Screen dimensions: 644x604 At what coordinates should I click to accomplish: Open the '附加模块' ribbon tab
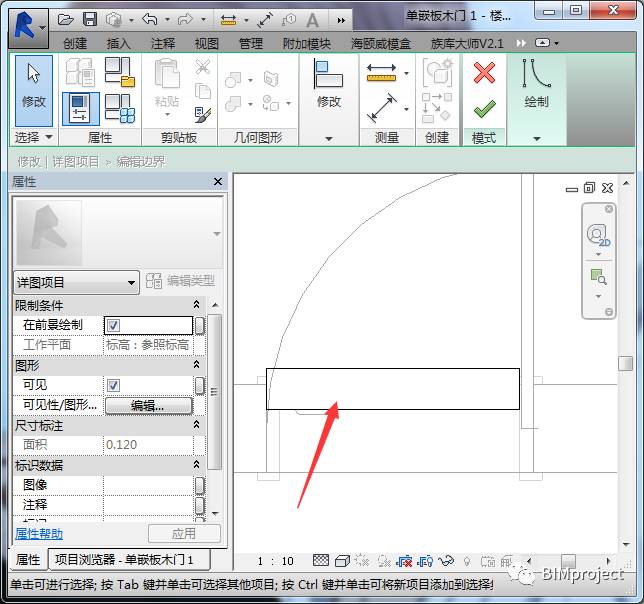307,43
